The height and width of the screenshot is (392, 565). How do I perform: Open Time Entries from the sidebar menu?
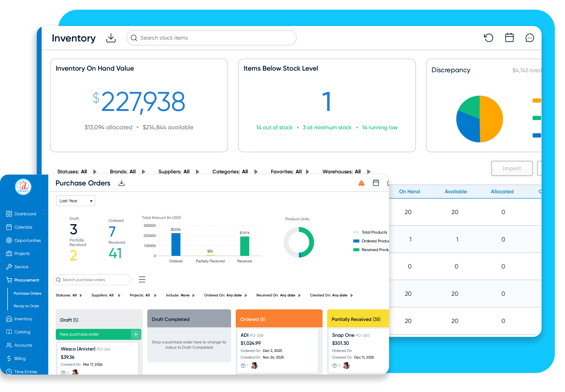(x=25, y=372)
